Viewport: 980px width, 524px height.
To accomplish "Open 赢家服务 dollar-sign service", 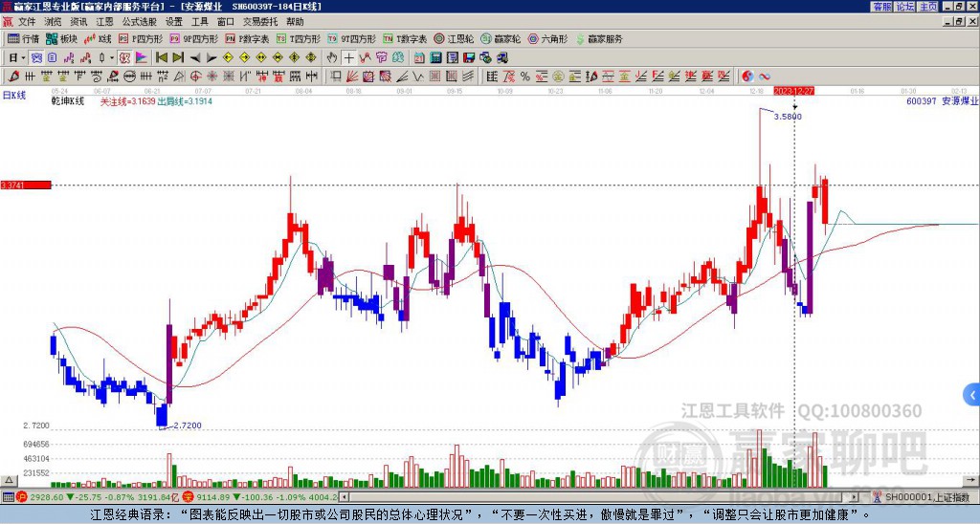I will (x=599, y=38).
